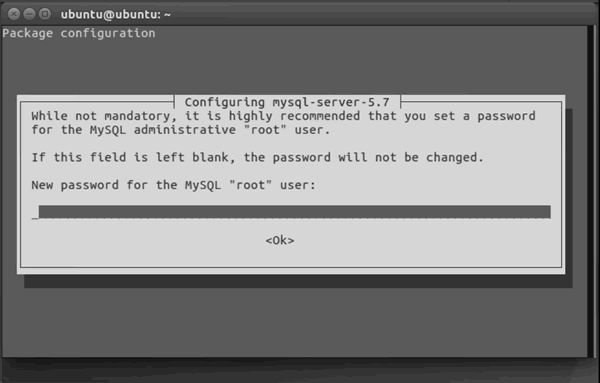The image size is (600, 383).
Task: Click the "Configuring mysql-server-5.7" dialog title
Action: click(x=287, y=102)
